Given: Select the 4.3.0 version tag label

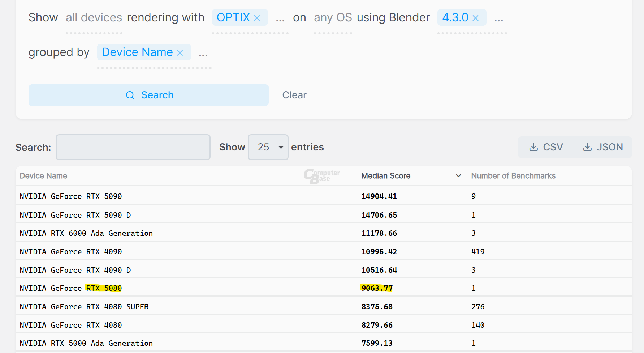Looking at the screenshot, I should [x=455, y=17].
